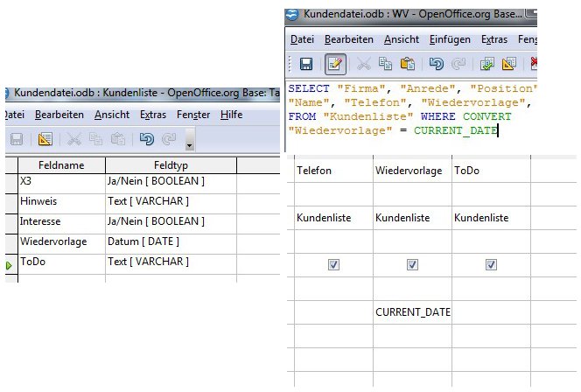The image size is (581, 392).
Task: Click Undo icon in Kundenliste table toolbar
Action: (x=147, y=139)
